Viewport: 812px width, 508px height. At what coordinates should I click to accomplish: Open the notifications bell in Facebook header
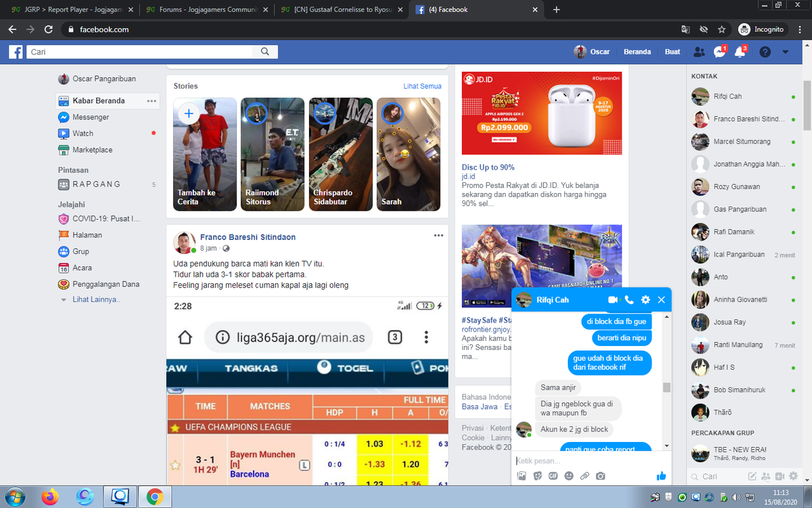[740, 52]
